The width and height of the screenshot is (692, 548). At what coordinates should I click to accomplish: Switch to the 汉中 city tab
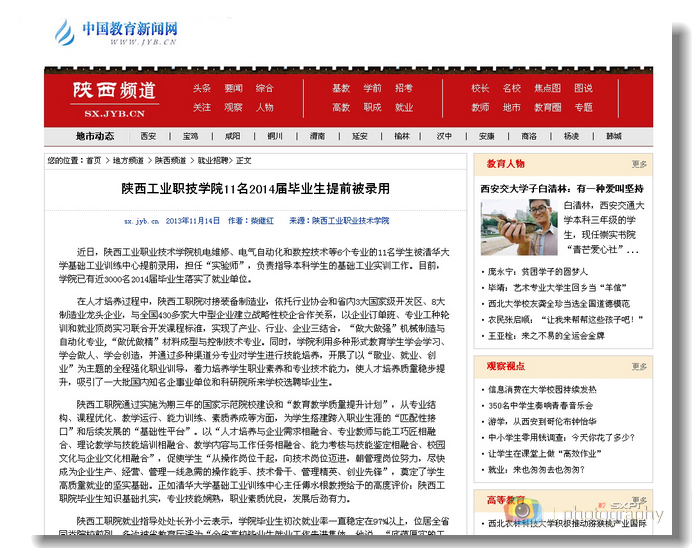coord(444,136)
